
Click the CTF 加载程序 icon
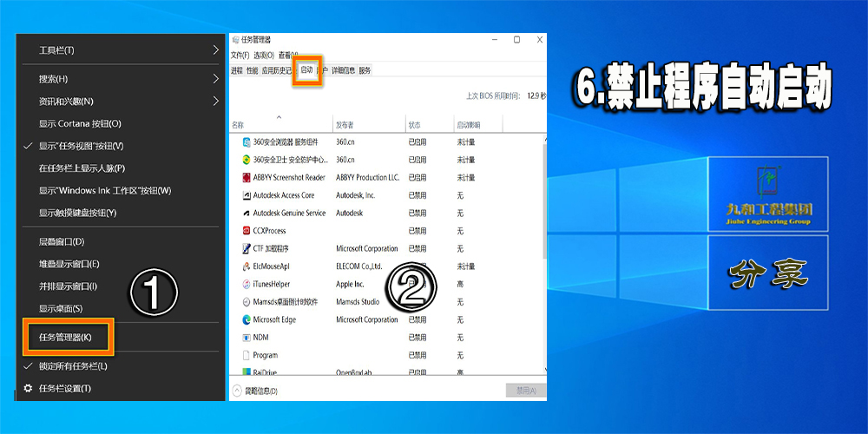click(x=247, y=248)
